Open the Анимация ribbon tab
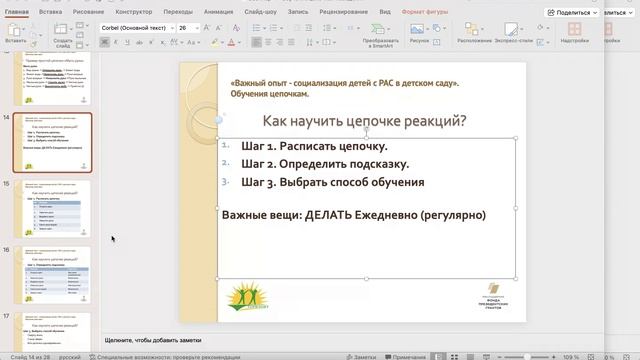The width and height of the screenshot is (640, 360). point(219,12)
